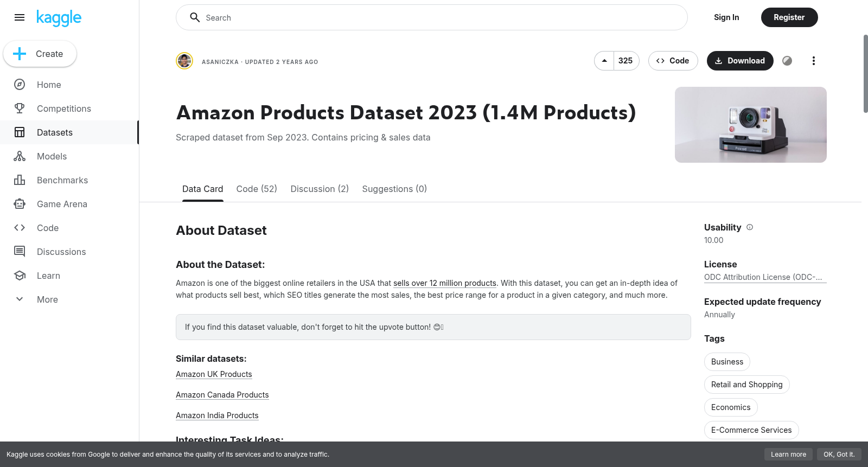Open the Amazon India Products link
The image size is (868, 467).
click(x=217, y=415)
